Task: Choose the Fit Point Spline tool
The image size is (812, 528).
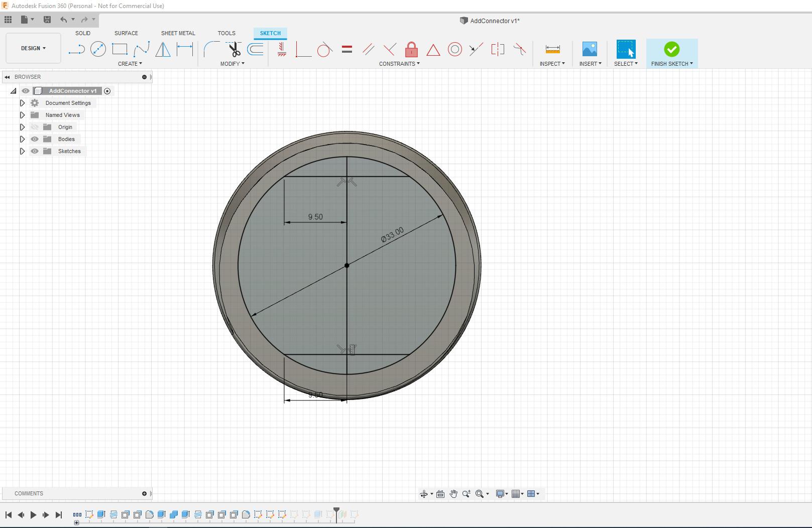Action: (x=142, y=49)
